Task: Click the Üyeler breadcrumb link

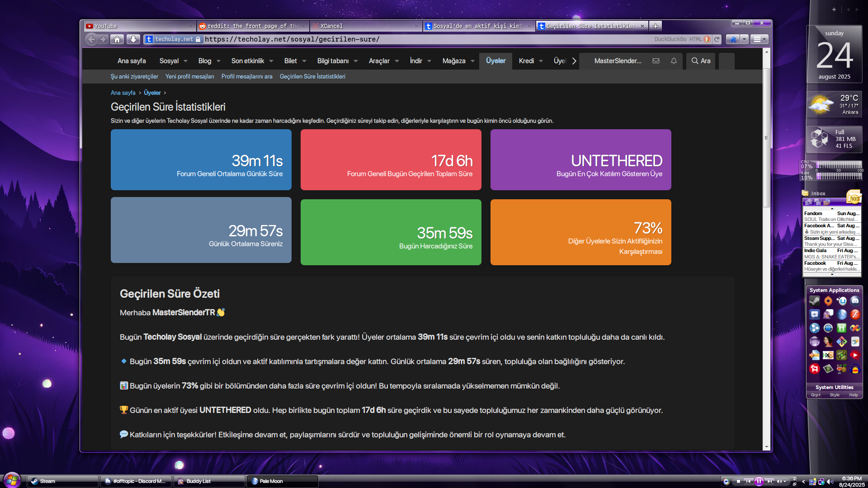Action: pos(152,93)
